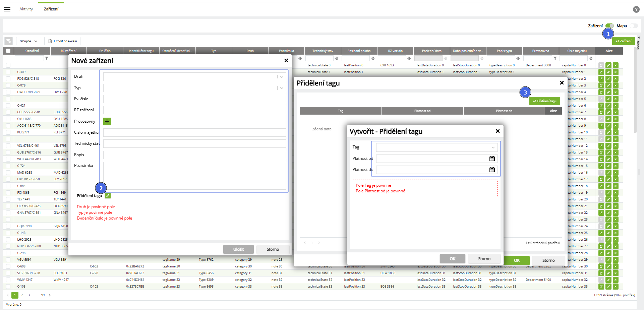644x310 pixels.
Task: Click the delete X for capitalNumber 20 row
Action: point(616,199)
